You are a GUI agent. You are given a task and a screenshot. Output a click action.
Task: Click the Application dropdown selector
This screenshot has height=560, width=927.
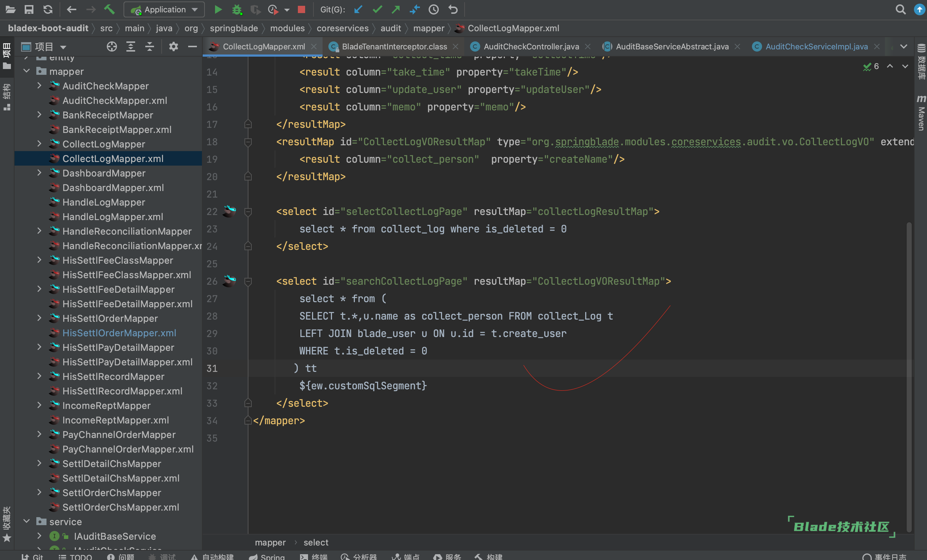tap(163, 9)
